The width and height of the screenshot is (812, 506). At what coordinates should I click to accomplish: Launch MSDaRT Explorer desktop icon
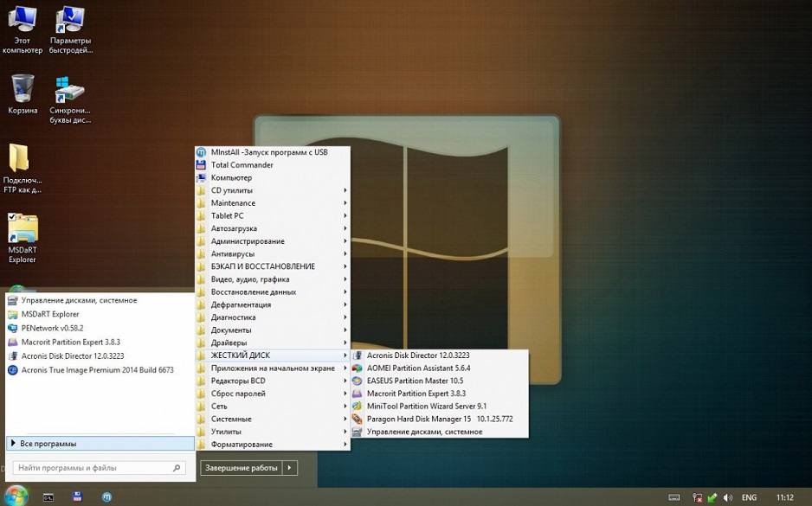pyautogui.click(x=23, y=238)
